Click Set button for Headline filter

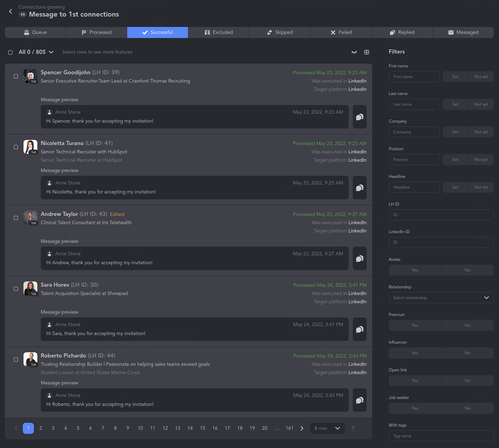455,187
